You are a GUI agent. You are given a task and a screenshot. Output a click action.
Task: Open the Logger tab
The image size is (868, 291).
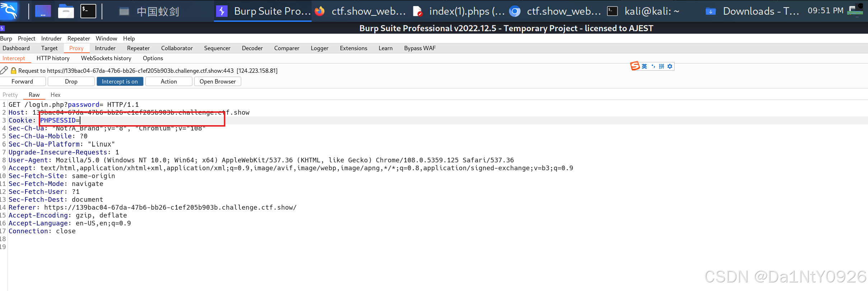pos(319,48)
